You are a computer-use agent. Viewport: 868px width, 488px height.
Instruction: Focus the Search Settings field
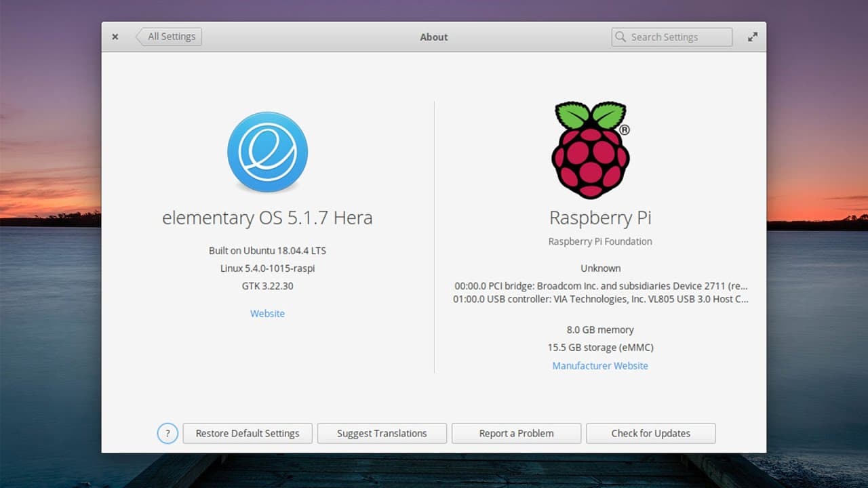[x=672, y=37]
